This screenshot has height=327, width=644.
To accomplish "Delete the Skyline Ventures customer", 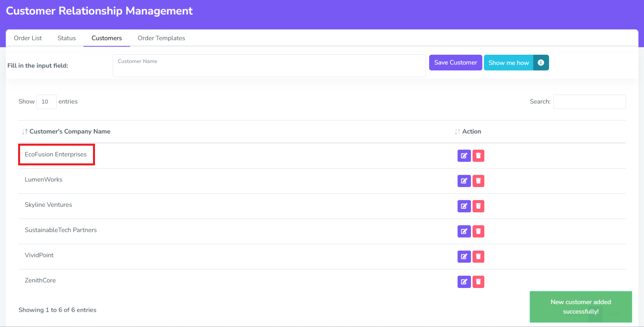I will pyautogui.click(x=478, y=206).
